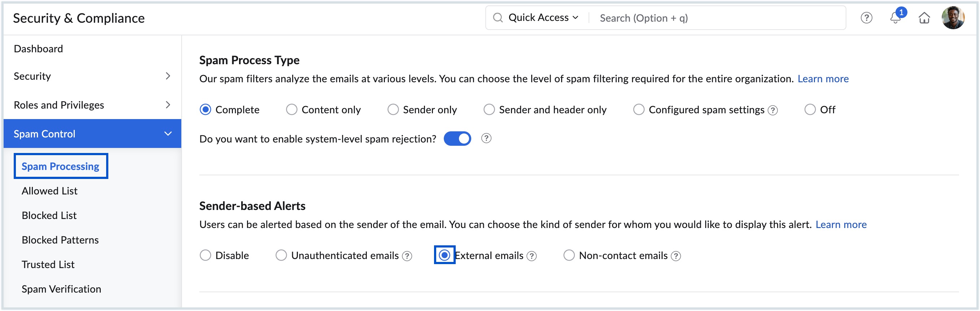980x311 pixels.
Task: Check notifications via the bell icon
Action: [x=895, y=18]
